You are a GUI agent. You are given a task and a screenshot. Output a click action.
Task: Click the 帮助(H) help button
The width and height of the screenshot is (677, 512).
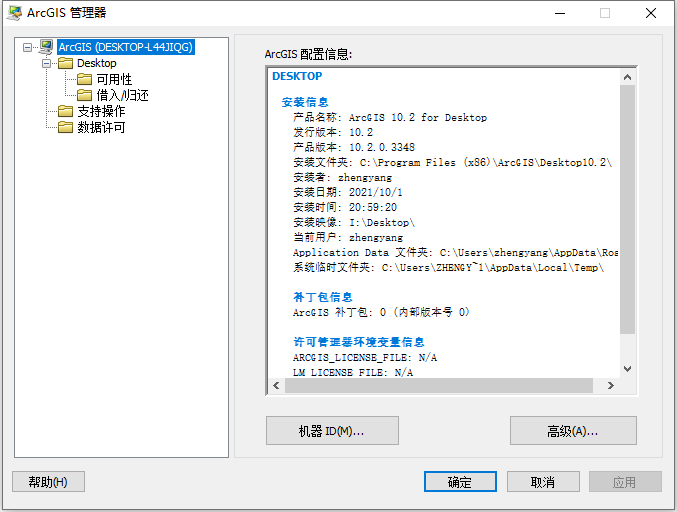pyautogui.click(x=48, y=481)
